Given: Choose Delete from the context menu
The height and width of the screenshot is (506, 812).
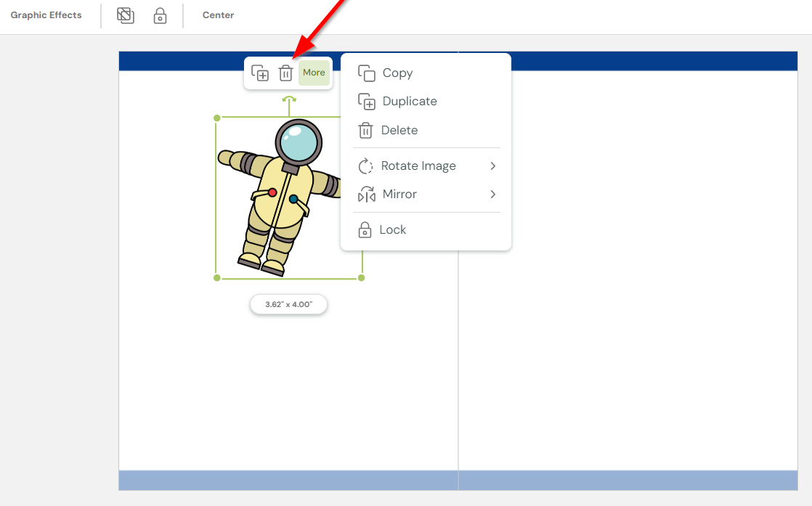Looking at the screenshot, I should point(399,130).
